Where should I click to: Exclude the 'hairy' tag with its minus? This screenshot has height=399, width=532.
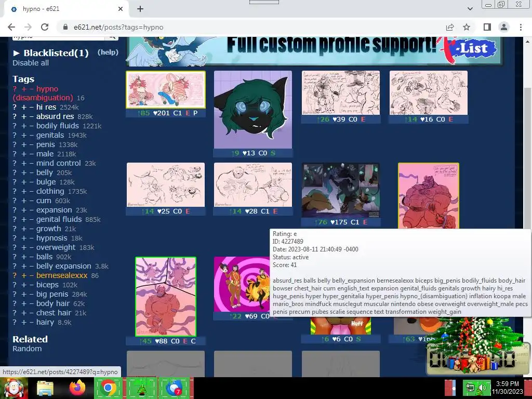(31, 322)
